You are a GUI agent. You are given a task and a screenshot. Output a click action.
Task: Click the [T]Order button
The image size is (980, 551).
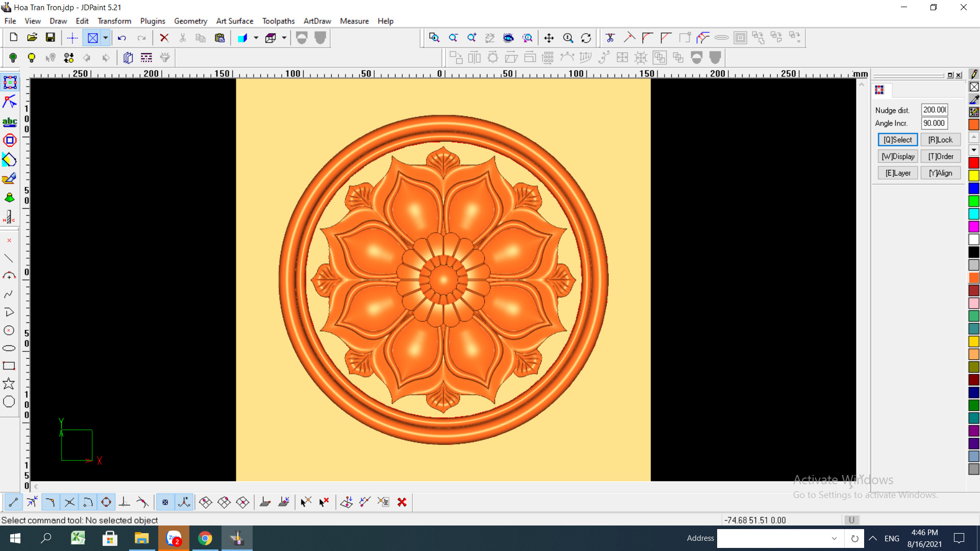tap(940, 157)
